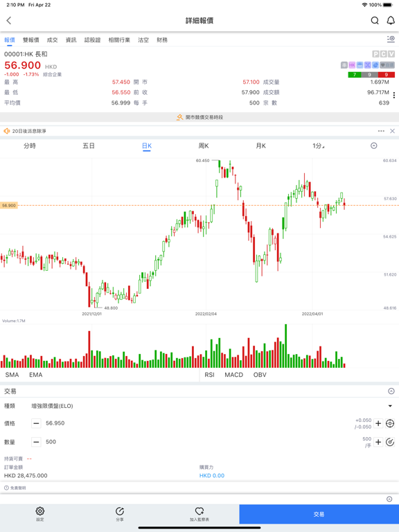This screenshot has width=399, height=532.
Task: Enable the OBV indicator
Action: coord(260,375)
